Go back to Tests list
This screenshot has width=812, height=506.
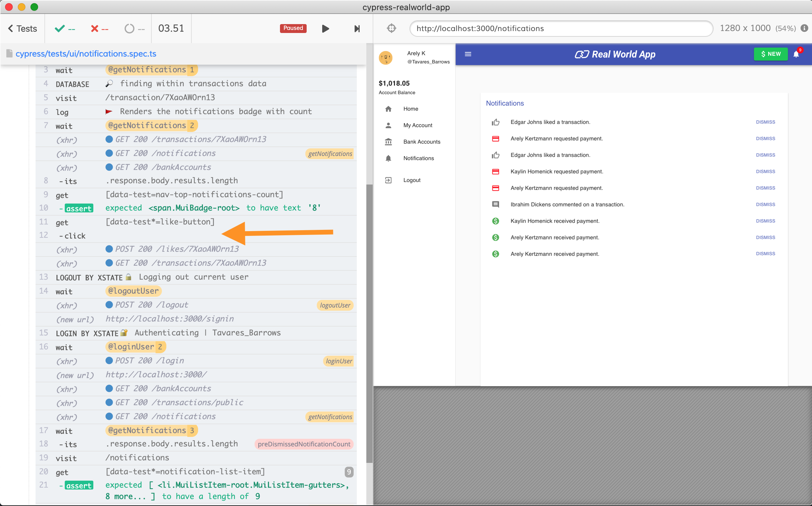coord(23,29)
